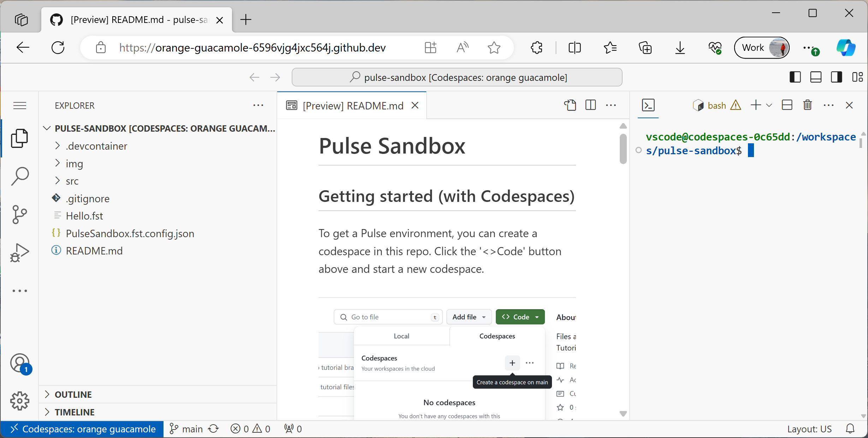Click the Hello.fst file in explorer
Viewport: 868px width, 438px height.
84,216
